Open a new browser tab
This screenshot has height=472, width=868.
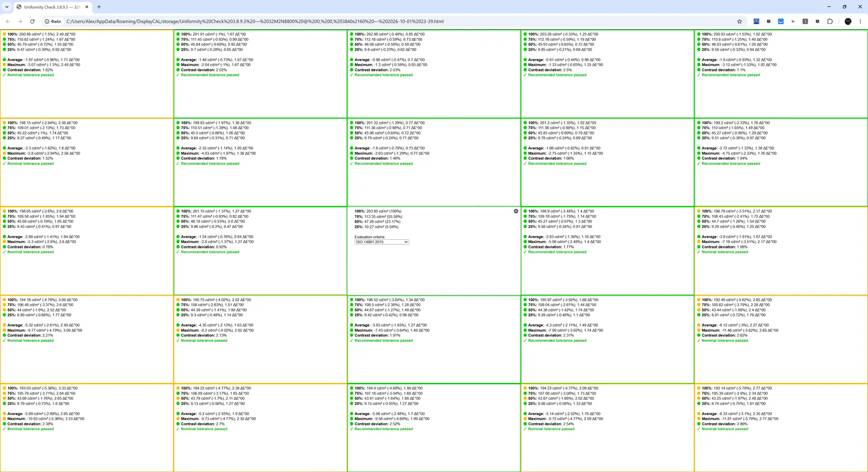[x=99, y=7]
